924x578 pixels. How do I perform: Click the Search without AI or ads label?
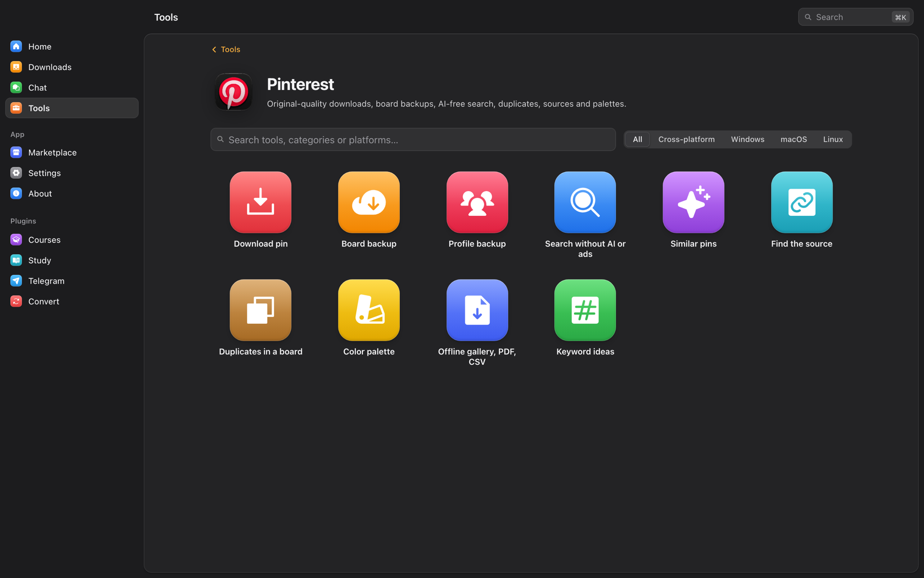click(585, 249)
